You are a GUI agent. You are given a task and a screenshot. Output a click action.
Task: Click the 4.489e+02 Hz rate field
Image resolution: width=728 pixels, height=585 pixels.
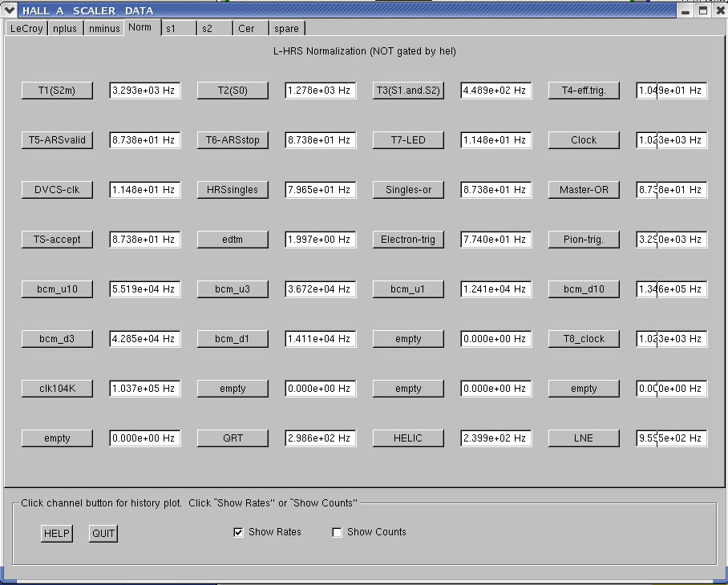coord(495,91)
